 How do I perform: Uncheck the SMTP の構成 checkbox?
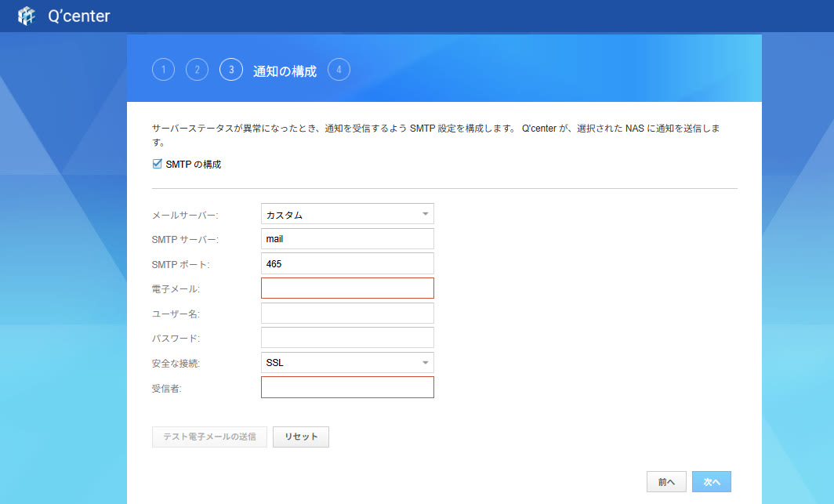[x=158, y=164]
